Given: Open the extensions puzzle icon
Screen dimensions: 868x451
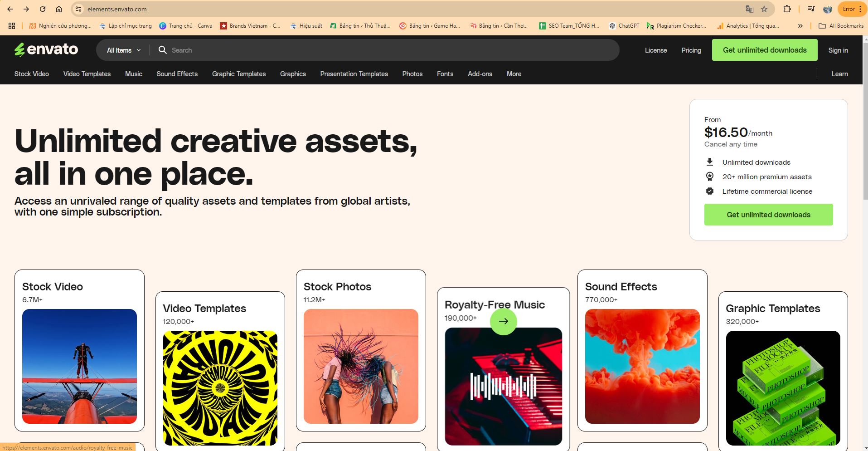Looking at the screenshot, I should click(787, 9).
